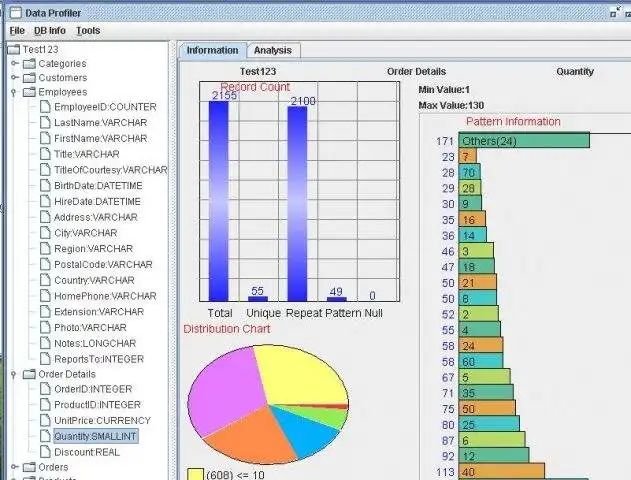This screenshot has height=480, width=631.
Task: Select the LastName:VARCHAR column
Action: pyautogui.click(x=101, y=122)
